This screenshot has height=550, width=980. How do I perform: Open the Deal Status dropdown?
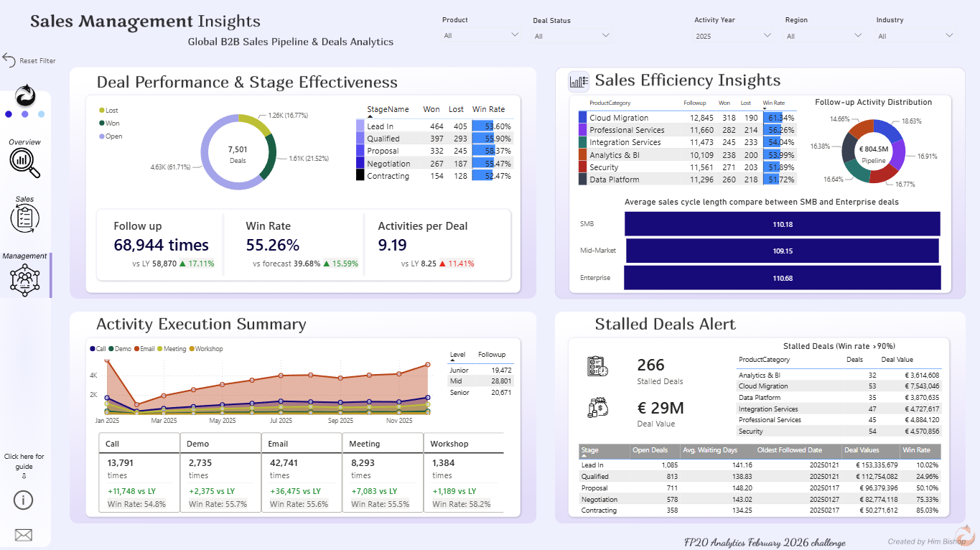click(572, 36)
